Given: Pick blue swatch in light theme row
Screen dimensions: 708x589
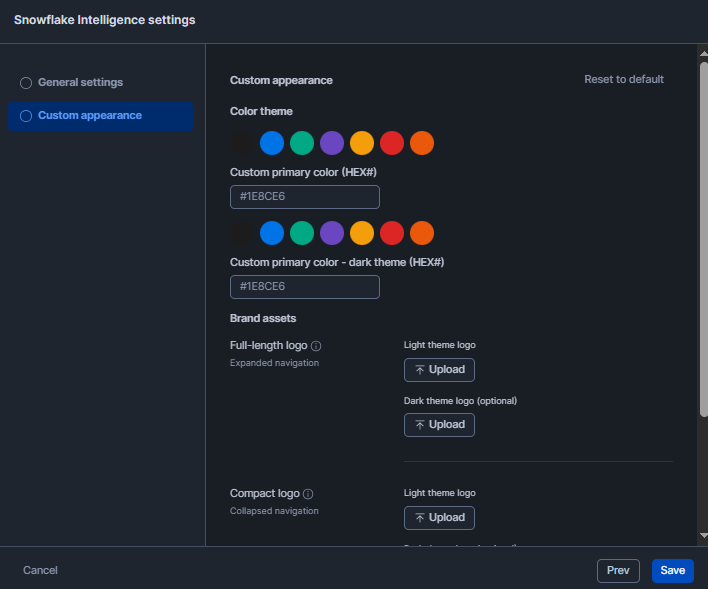Looking at the screenshot, I should 272,143.
